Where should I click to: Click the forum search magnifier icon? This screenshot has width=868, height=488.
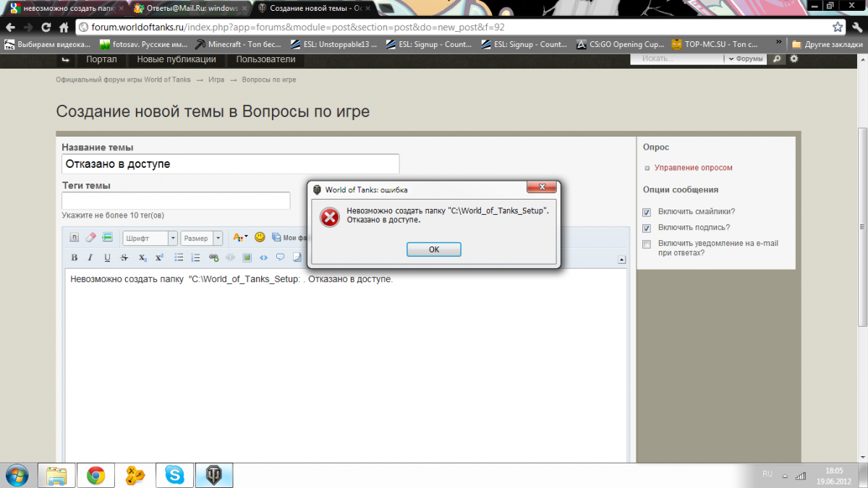(x=778, y=59)
